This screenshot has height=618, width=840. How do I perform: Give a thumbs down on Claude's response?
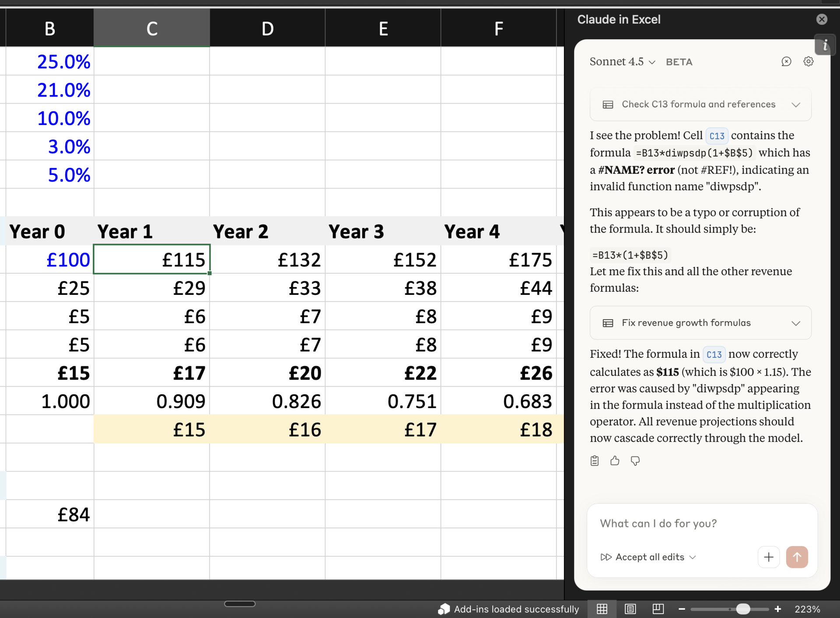pos(635,461)
